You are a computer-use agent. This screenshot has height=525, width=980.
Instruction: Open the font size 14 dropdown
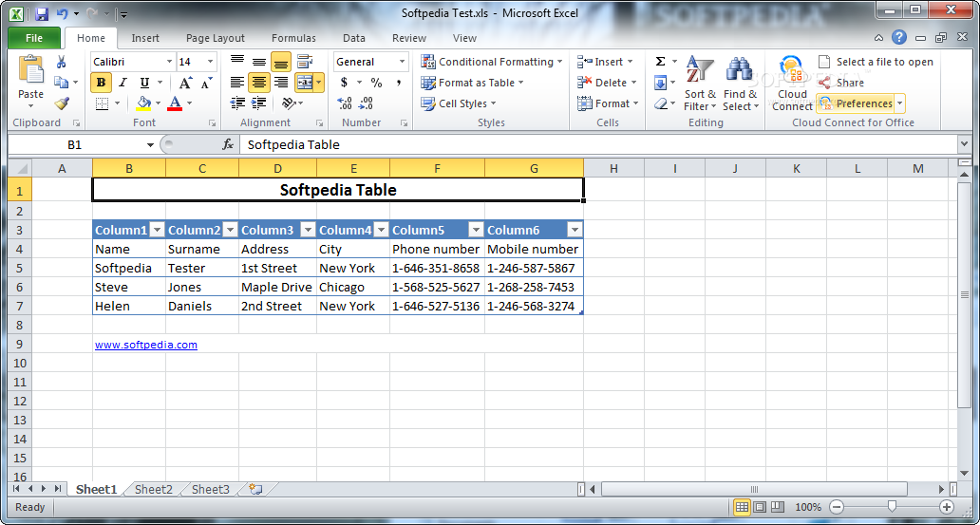coord(211,62)
